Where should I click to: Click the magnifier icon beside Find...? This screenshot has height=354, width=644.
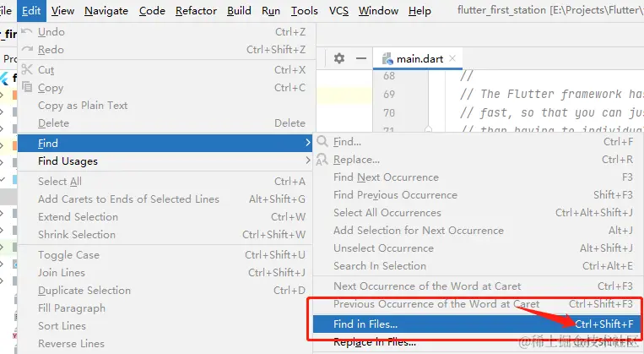[x=322, y=142]
